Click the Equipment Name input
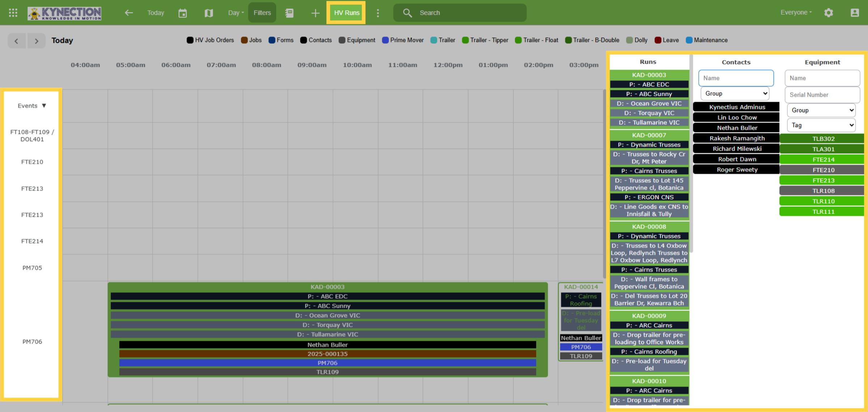 (822, 78)
